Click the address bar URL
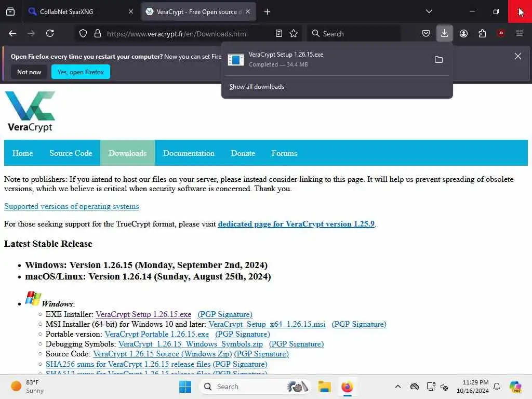532x399 pixels. (177, 34)
